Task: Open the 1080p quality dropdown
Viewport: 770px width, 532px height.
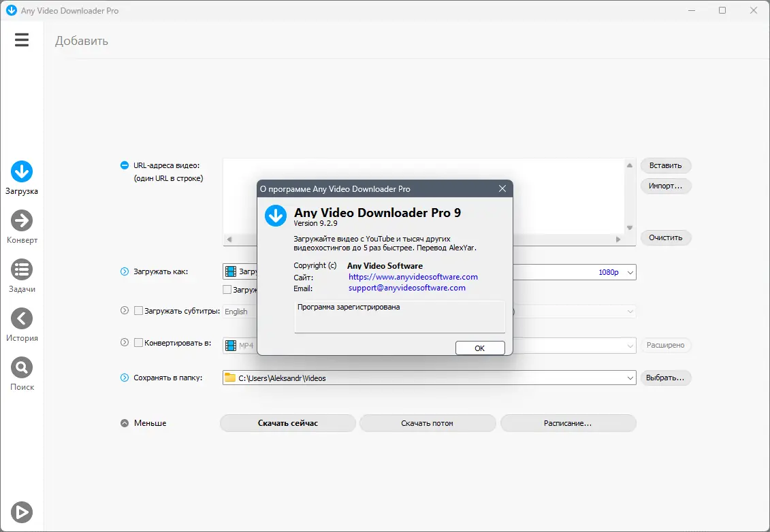Action: point(630,272)
